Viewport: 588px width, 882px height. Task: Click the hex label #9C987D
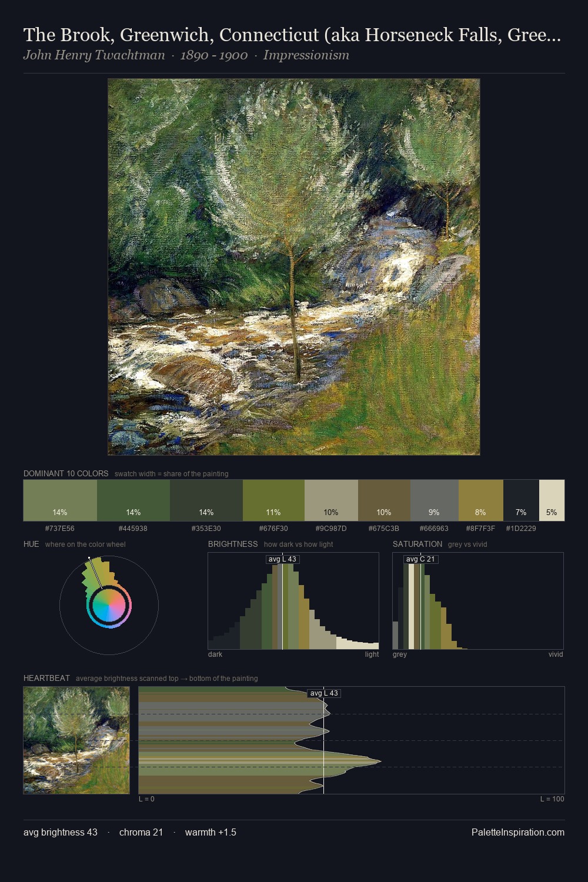click(x=331, y=529)
